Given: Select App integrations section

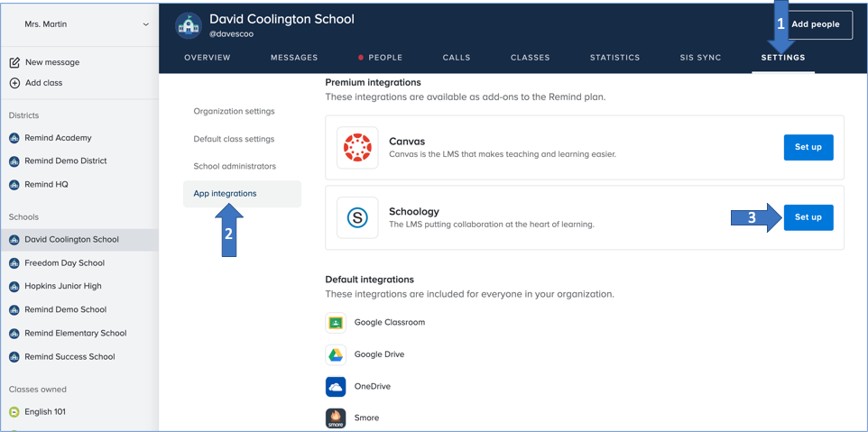Looking at the screenshot, I should coord(243,194).
